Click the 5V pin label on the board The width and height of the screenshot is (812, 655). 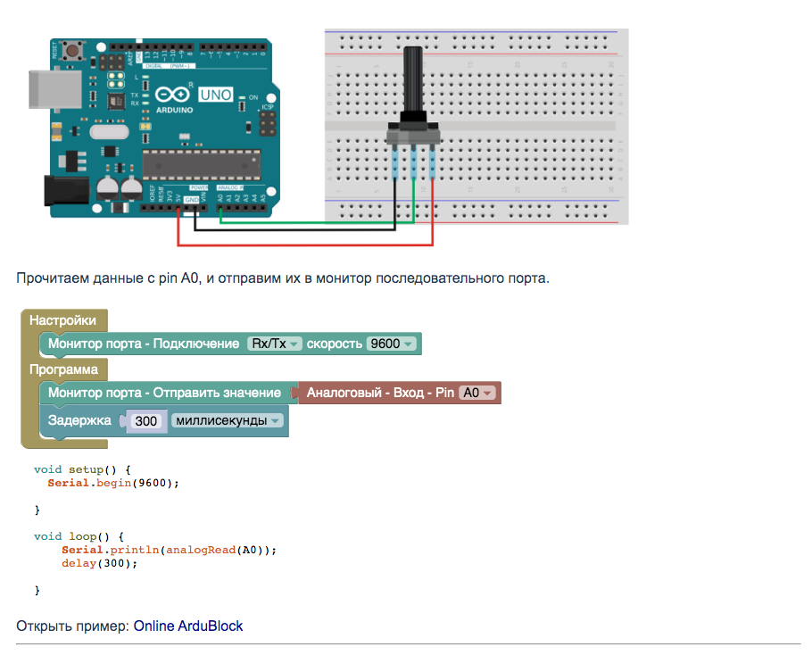[178, 198]
